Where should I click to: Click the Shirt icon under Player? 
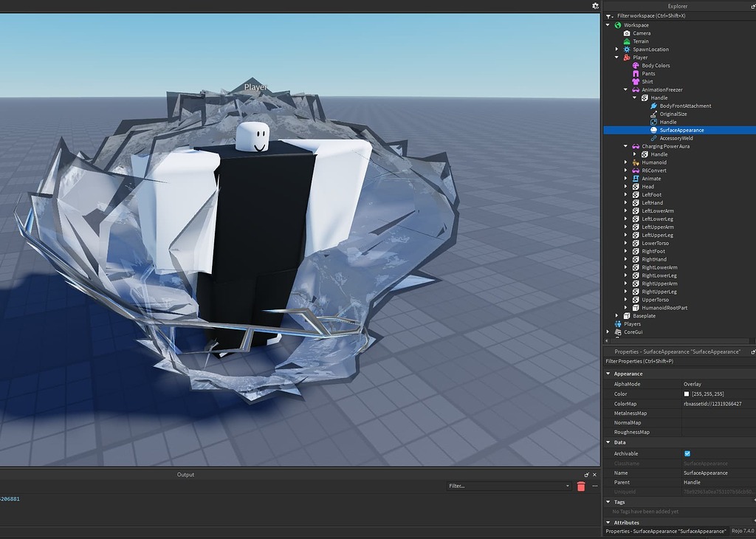(x=636, y=81)
